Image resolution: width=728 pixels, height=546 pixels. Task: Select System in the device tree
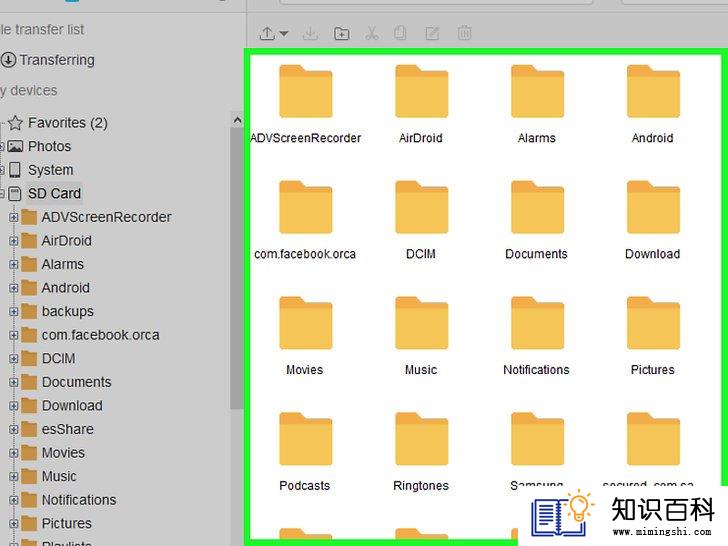click(40, 170)
